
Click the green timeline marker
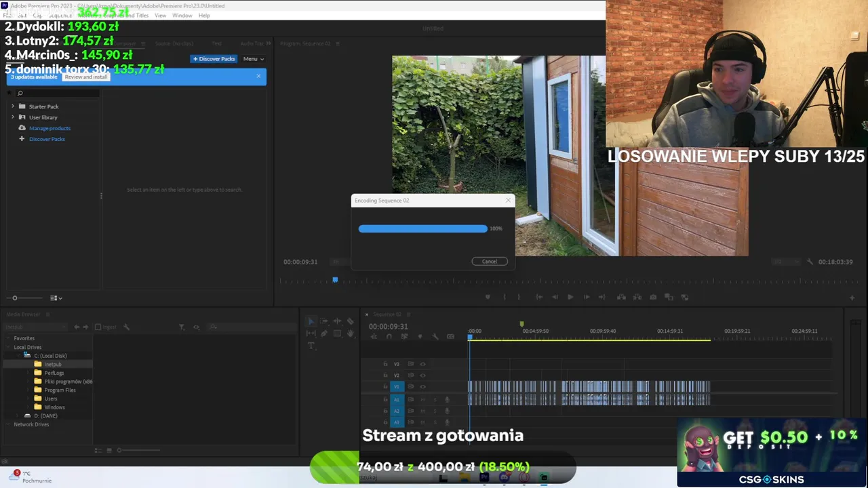(521, 325)
